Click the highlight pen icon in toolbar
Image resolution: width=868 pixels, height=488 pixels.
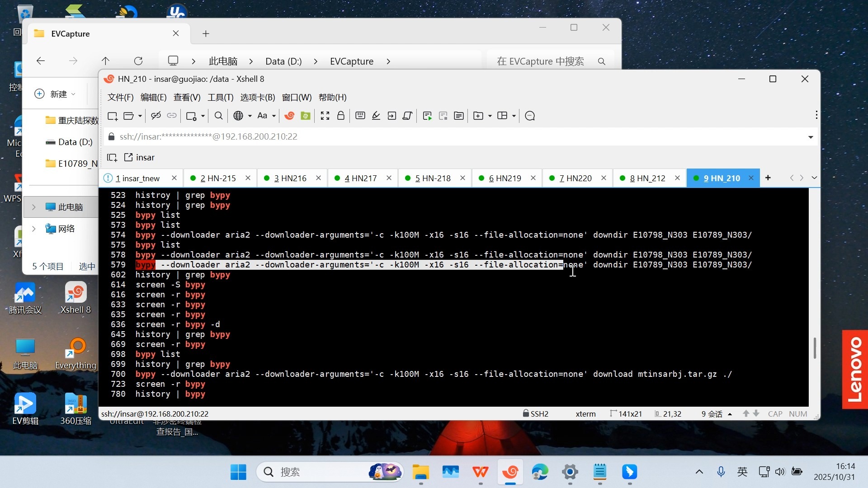(x=376, y=116)
